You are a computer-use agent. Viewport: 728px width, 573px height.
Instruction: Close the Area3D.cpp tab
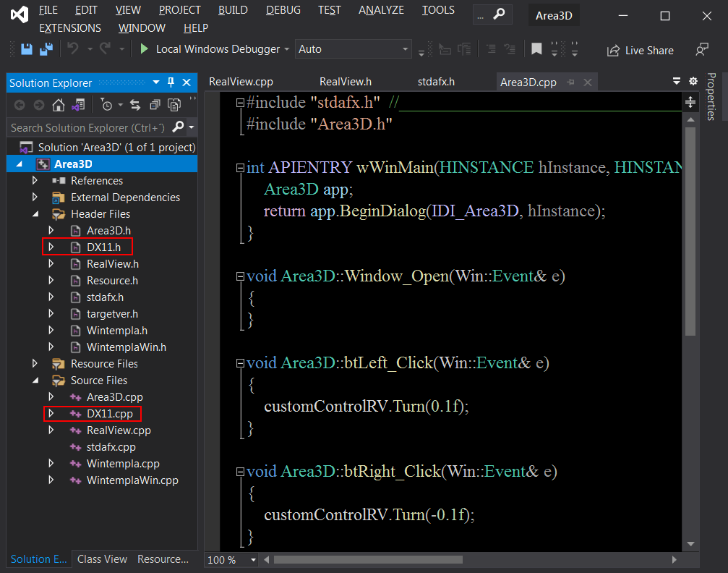point(588,82)
